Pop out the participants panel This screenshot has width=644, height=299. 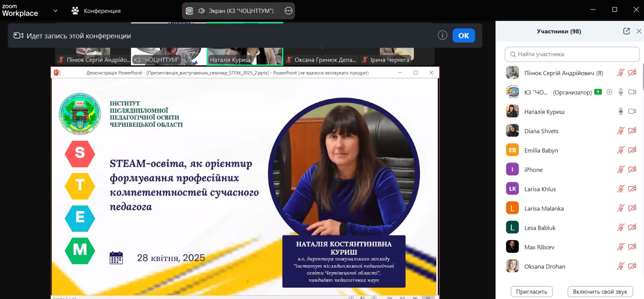point(626,31)
